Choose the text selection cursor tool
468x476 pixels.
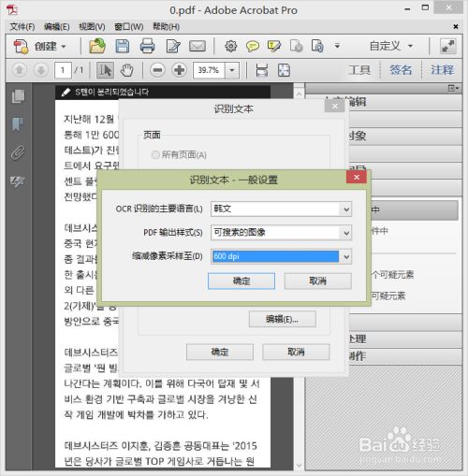pyautogui.click(x=105, y=70)
